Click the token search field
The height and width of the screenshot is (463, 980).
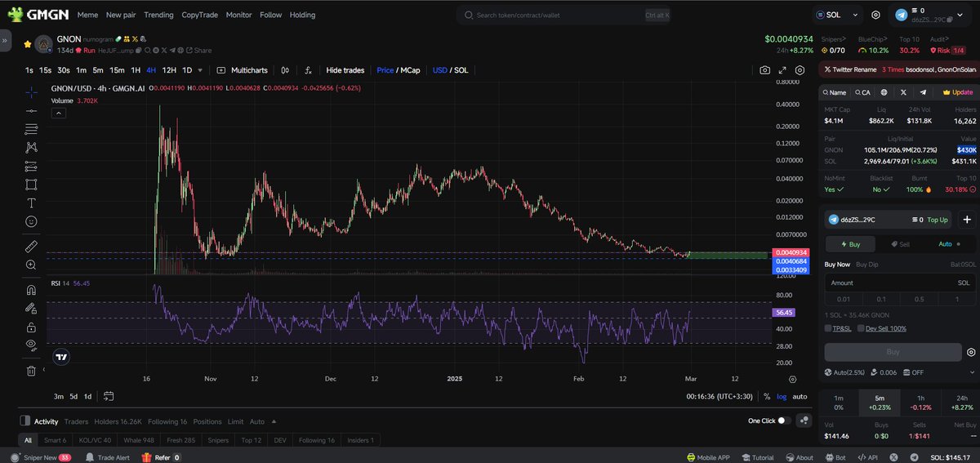pyautogui.click(x=563, y=15)
